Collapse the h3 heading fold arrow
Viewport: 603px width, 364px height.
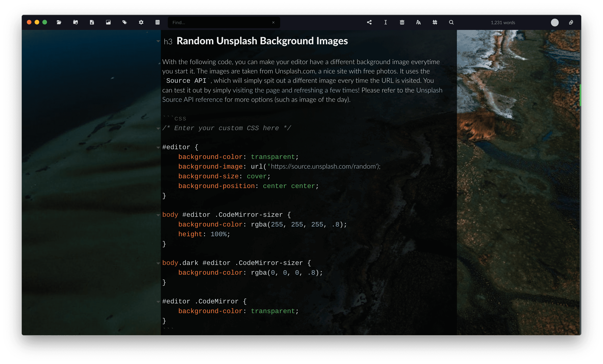coord(158,41)
